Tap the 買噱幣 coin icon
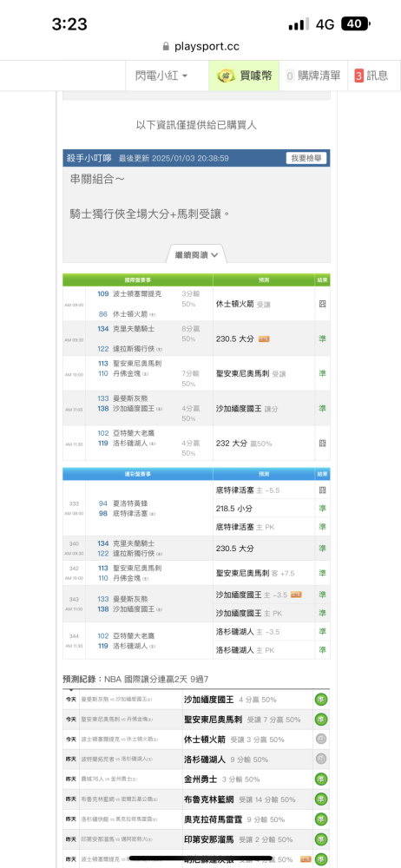This screenshot has width=401, height=868. coord(226,76)
